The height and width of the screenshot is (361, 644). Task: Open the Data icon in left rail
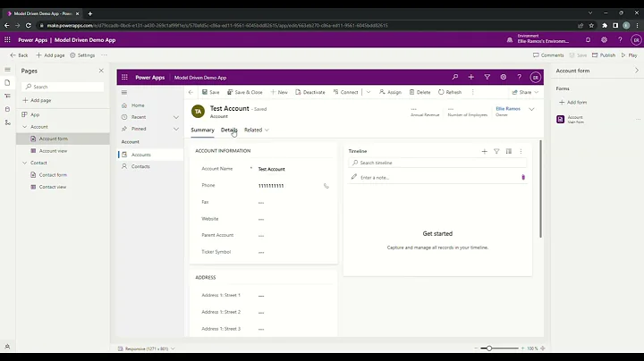tap(7, 109)
